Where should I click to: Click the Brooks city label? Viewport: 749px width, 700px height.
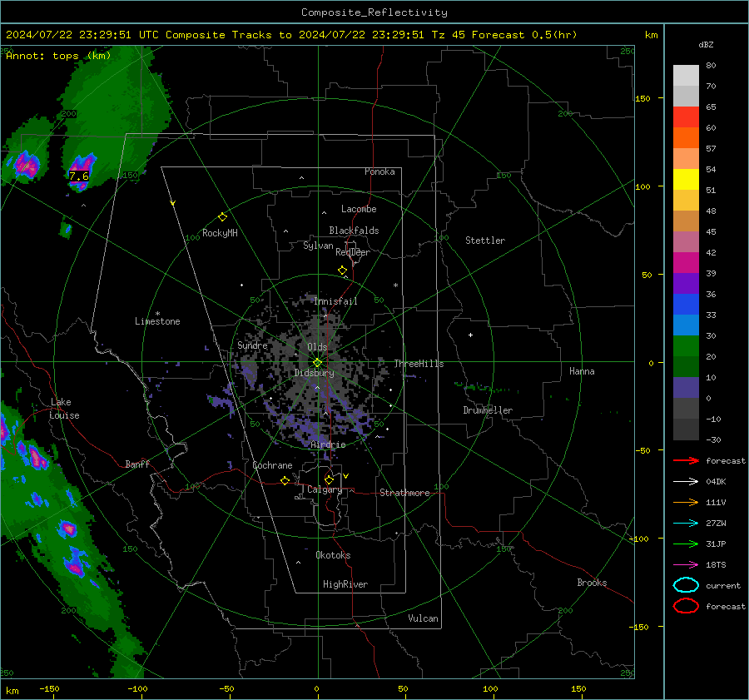pos(592,583)
